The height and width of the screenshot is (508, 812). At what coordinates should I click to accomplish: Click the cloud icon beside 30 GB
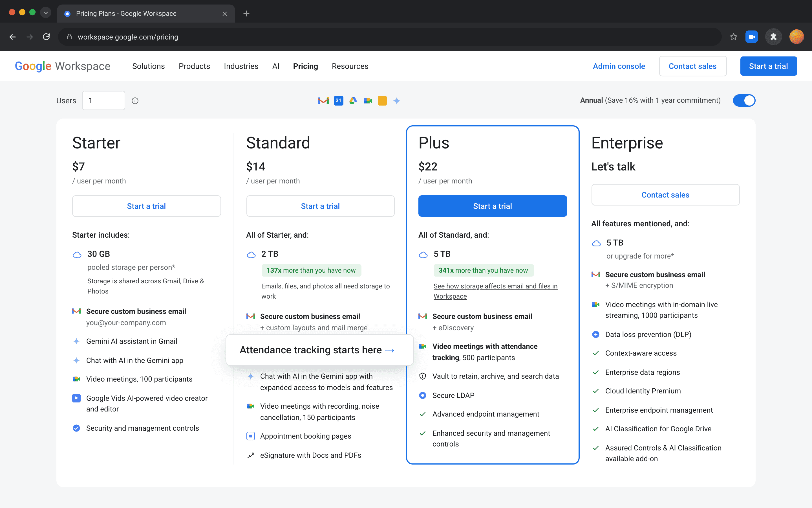[77, 254]
